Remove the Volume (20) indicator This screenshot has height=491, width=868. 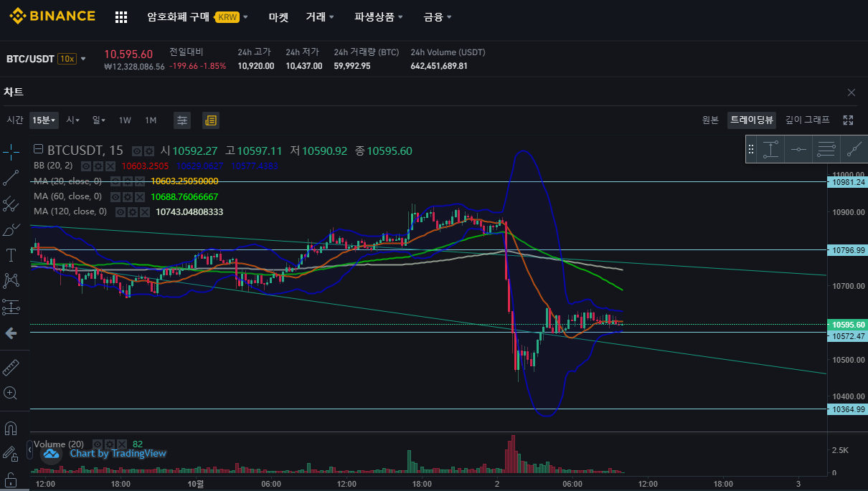pos(121,444)
